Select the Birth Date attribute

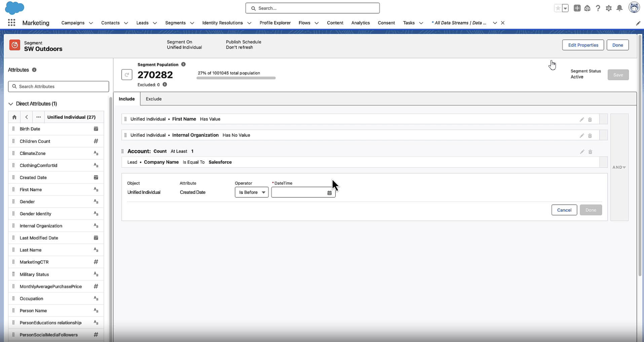click(56, 129)
